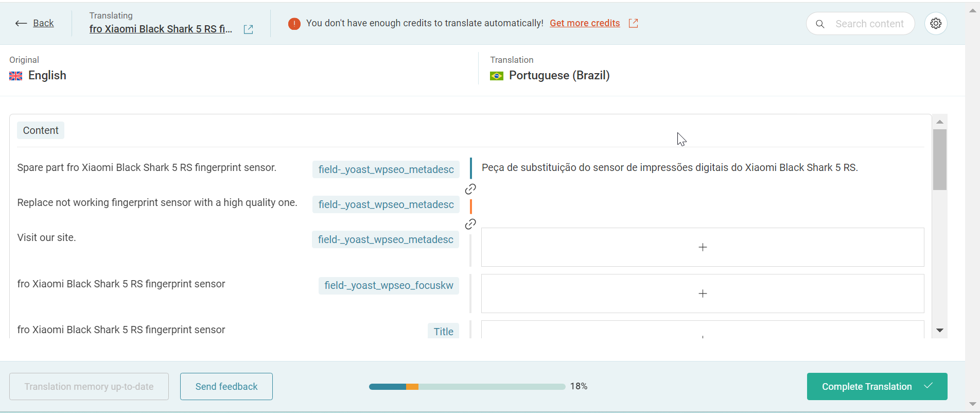
Task: Click the Get more credits link
Action: coord(585,23)
